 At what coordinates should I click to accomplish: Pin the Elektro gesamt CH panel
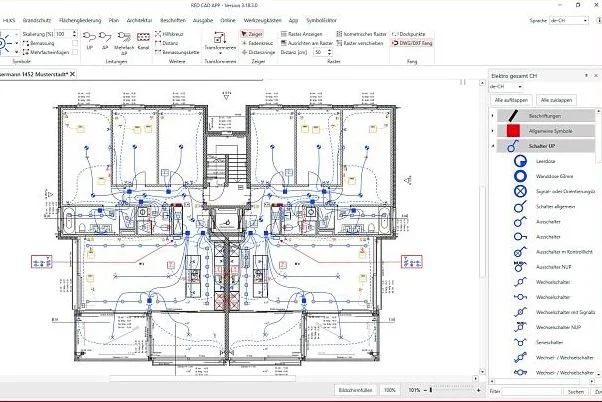pos(586,76)
